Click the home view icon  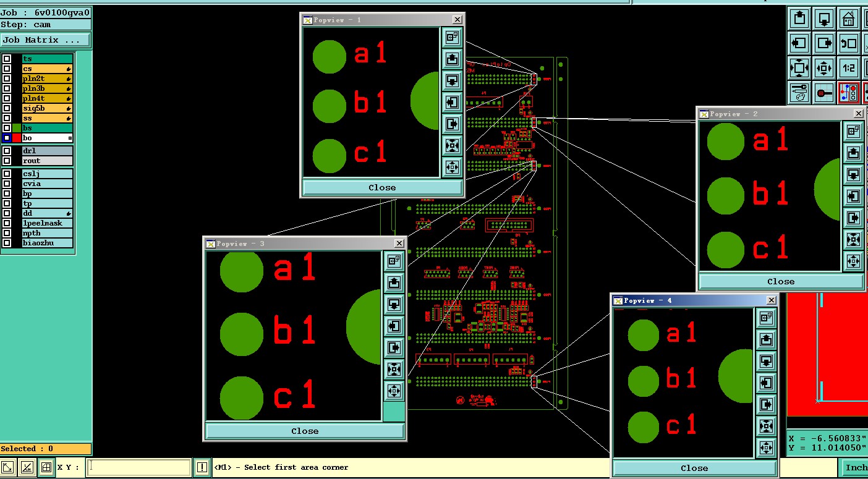pyautogui.click(x=848, y=19)
